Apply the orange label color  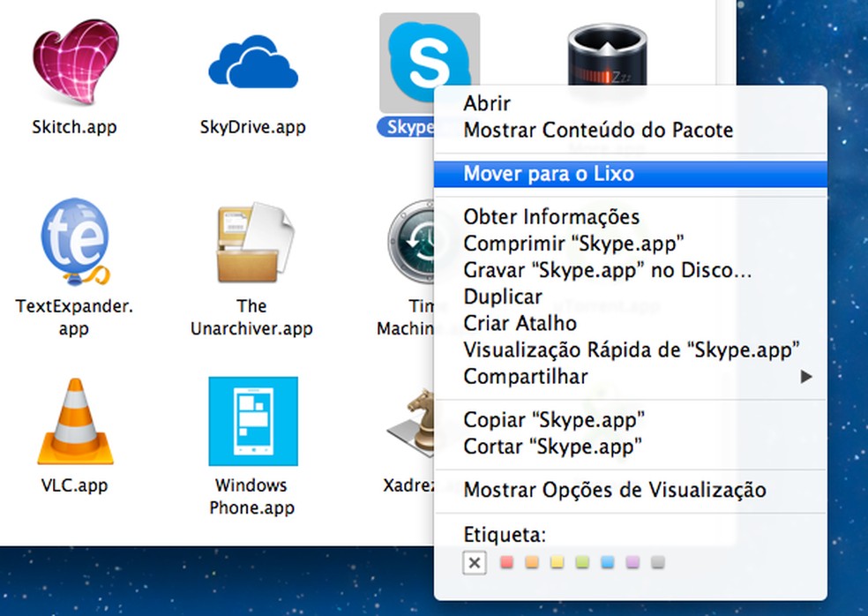tap(532, 562)
